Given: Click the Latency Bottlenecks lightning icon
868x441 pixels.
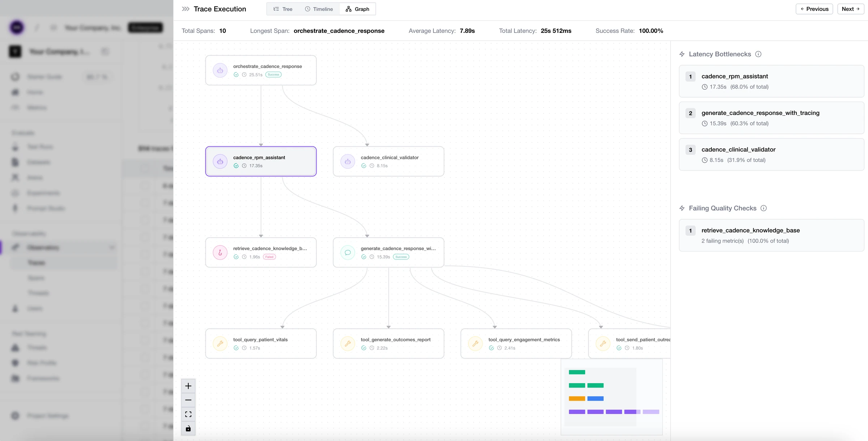Looking at the screenshot, I should tap(682, 54).
